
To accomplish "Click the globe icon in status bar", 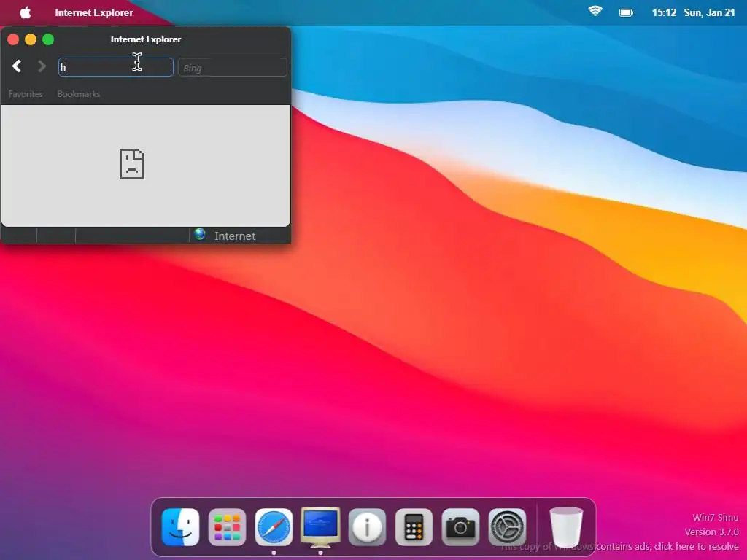I will (200, 234).
